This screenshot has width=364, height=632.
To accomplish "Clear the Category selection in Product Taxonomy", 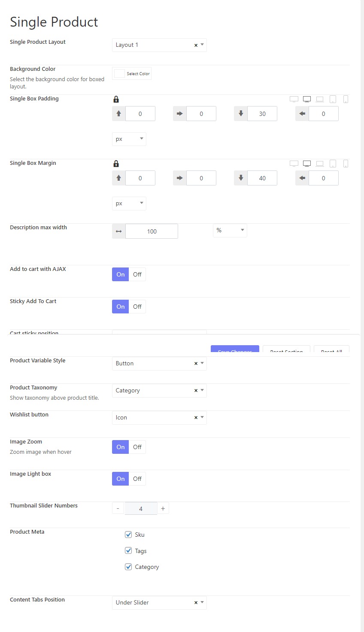I will coord(196,391).
